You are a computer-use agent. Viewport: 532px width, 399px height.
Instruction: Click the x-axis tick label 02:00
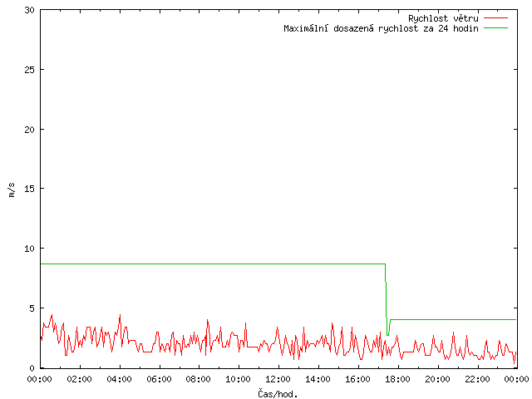point(80,379)
